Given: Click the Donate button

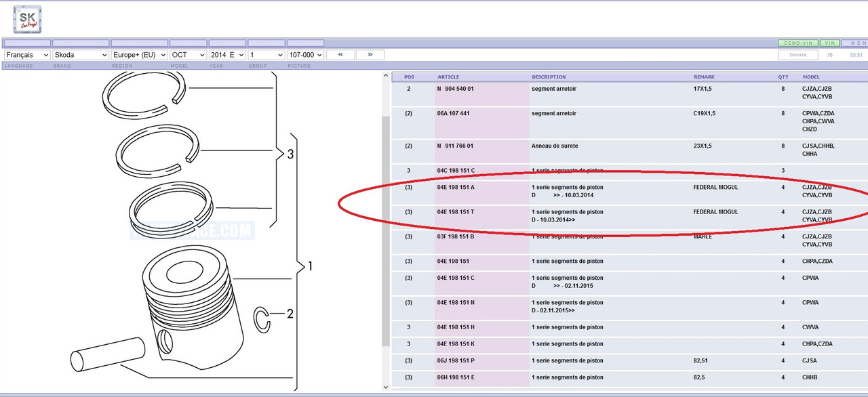Looking at the screenshot, I should 798,55.
